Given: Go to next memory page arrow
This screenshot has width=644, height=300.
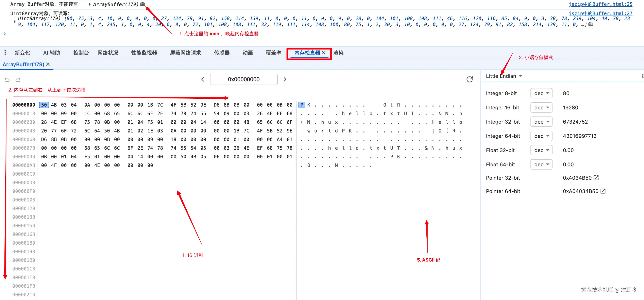Looking at the screenshot, I should click(285, 79).
